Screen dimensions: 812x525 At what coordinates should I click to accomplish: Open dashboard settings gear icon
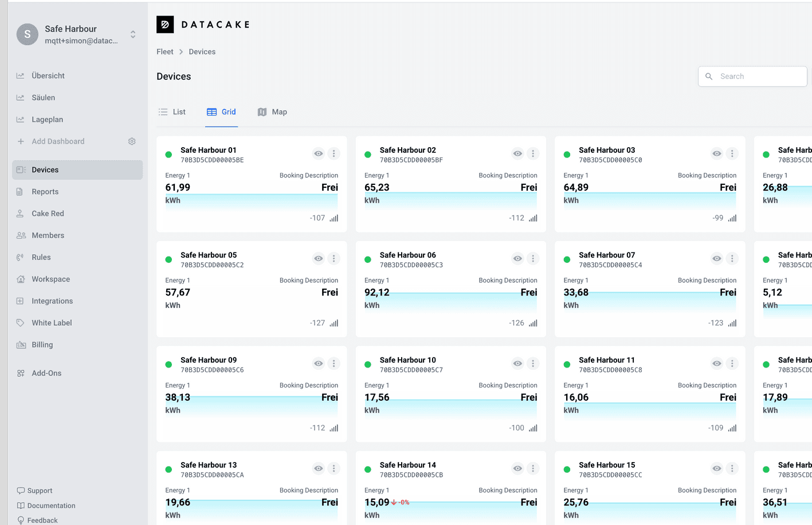point(132,141)
